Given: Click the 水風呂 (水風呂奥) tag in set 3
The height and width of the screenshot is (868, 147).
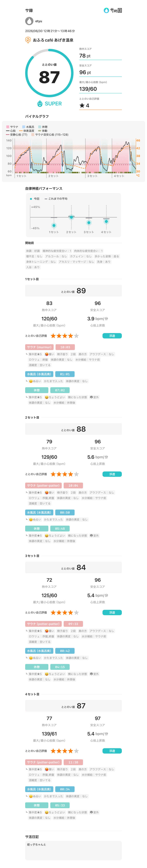Looking at the screenshot, I should (x=39, y=651).
